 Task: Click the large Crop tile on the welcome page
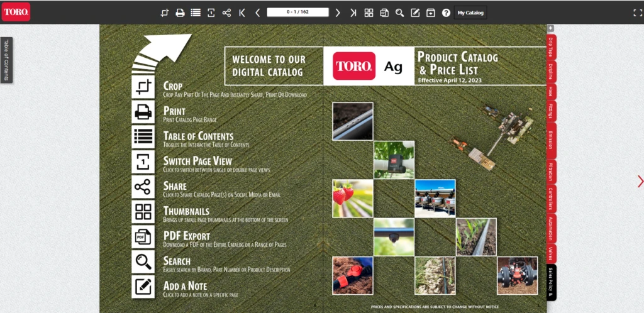(143, 87)
